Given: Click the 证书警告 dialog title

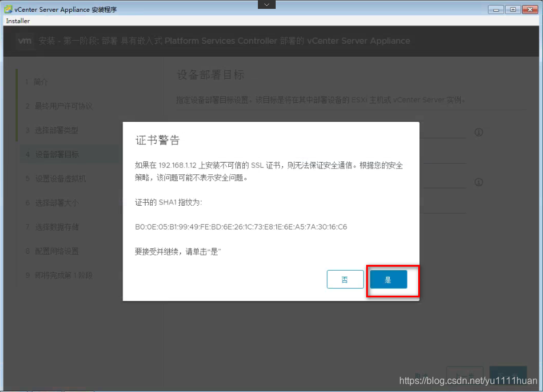Looking at the screenshot, I should [x=157, y=140].
